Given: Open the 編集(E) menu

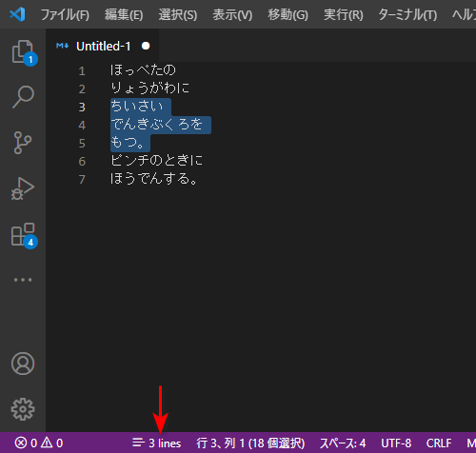Looking at the screenshot, I should 124,14.
